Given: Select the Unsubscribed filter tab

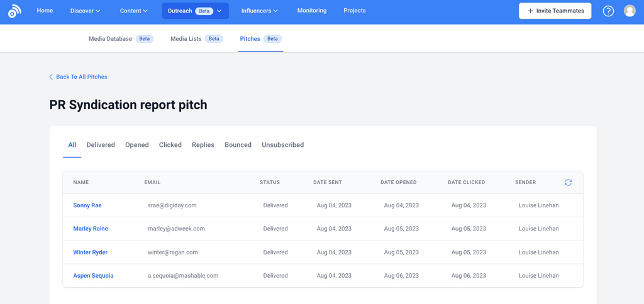Looking at the screenshot, I should [282, 145].
